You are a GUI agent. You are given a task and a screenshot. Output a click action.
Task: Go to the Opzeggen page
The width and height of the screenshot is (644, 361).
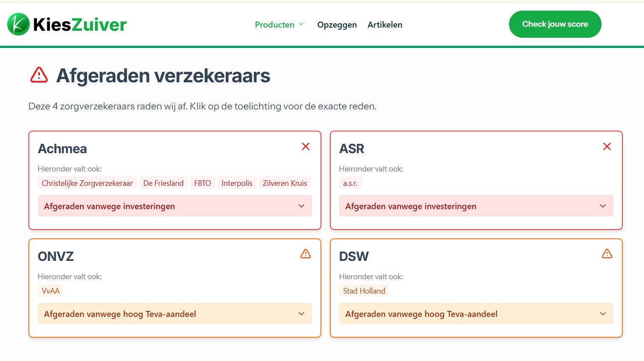click(x=337, y=25)
